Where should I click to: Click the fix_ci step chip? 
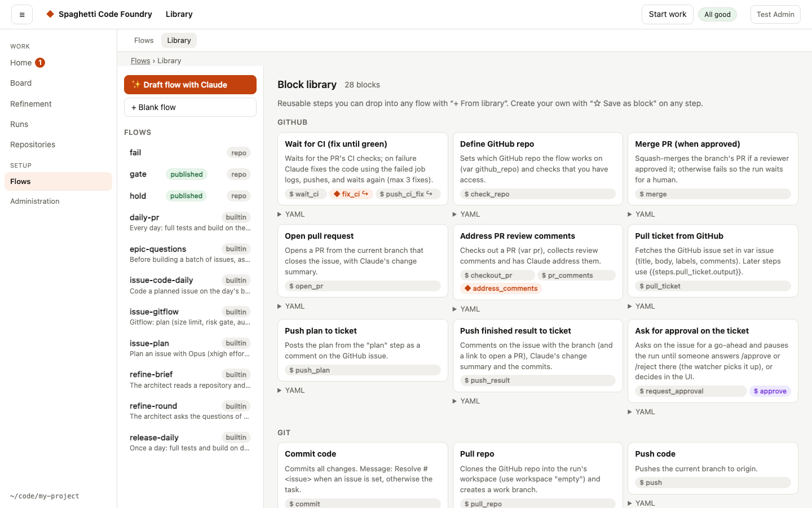351,194
